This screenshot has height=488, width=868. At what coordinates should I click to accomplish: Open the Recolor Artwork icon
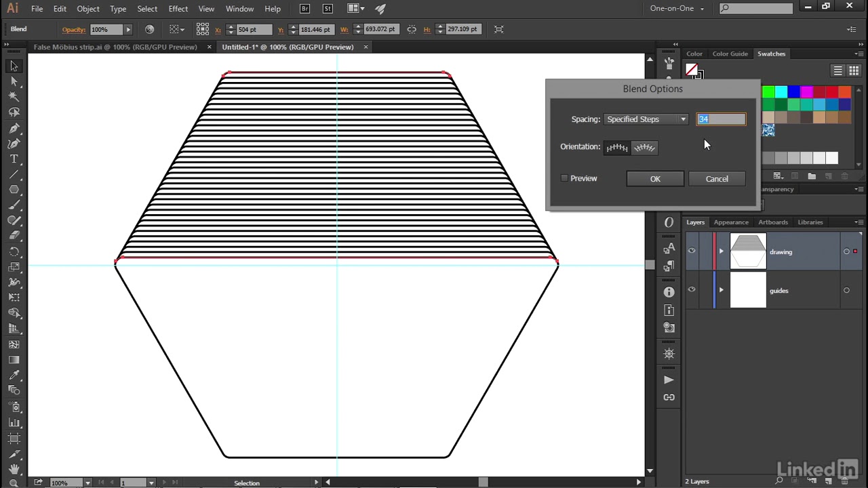click(x=149, y=29)
